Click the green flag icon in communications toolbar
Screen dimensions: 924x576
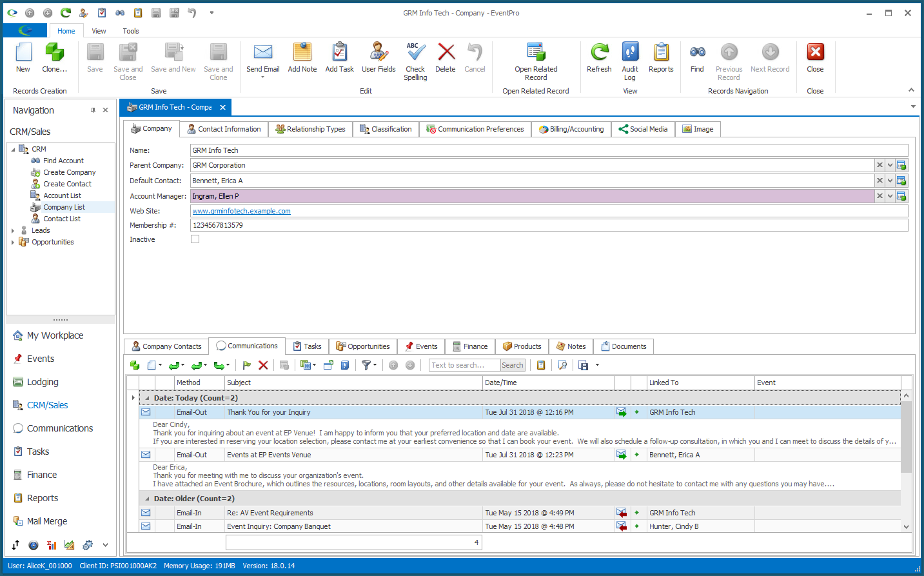(247, 365)
